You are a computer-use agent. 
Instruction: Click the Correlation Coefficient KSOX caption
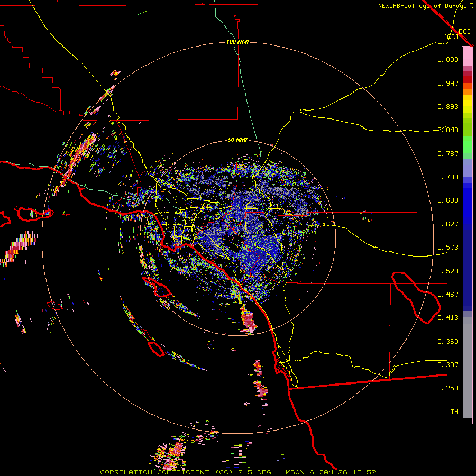(x=238, y=472)
